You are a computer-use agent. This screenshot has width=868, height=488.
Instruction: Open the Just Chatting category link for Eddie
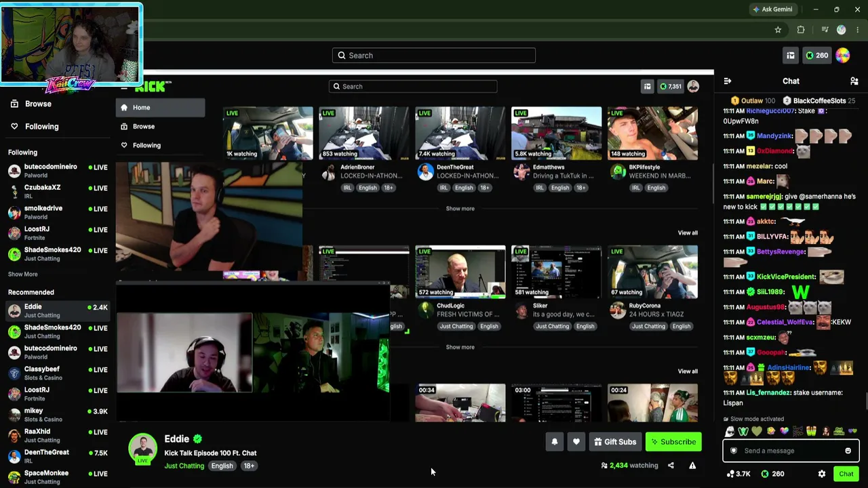pos(184,466)
